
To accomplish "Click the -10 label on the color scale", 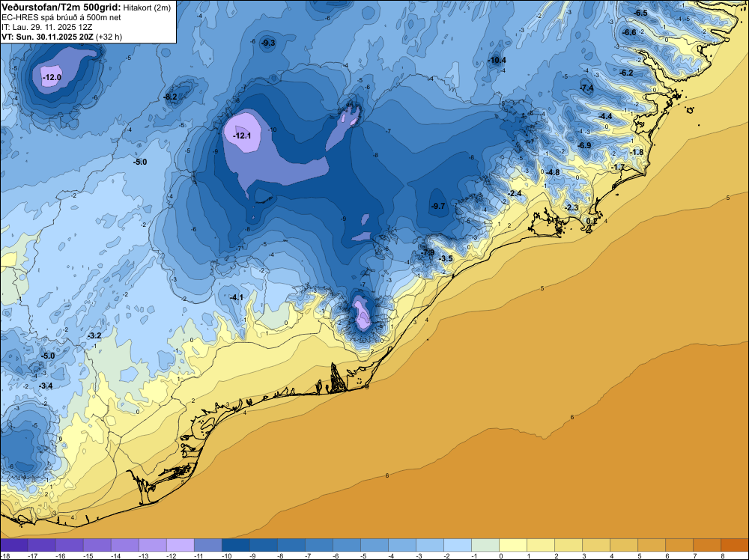I will pyautogui.click(x=227, y=556).
